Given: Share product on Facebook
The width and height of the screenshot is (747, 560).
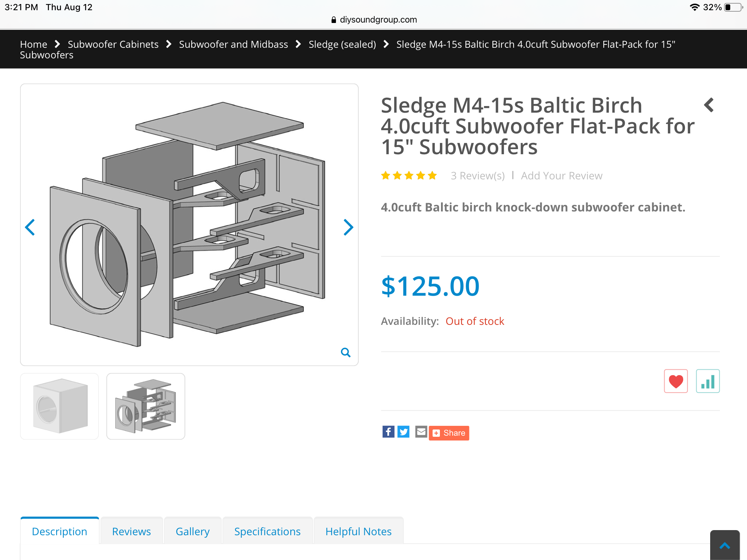Looking at the screenshot, I should point(388,432).
